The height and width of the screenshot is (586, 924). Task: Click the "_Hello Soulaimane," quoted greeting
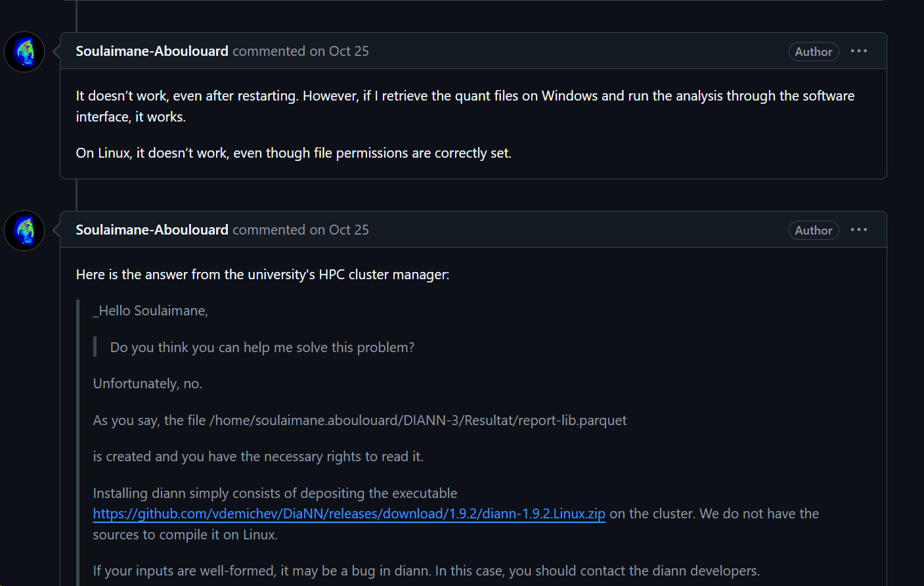(150, 311)
